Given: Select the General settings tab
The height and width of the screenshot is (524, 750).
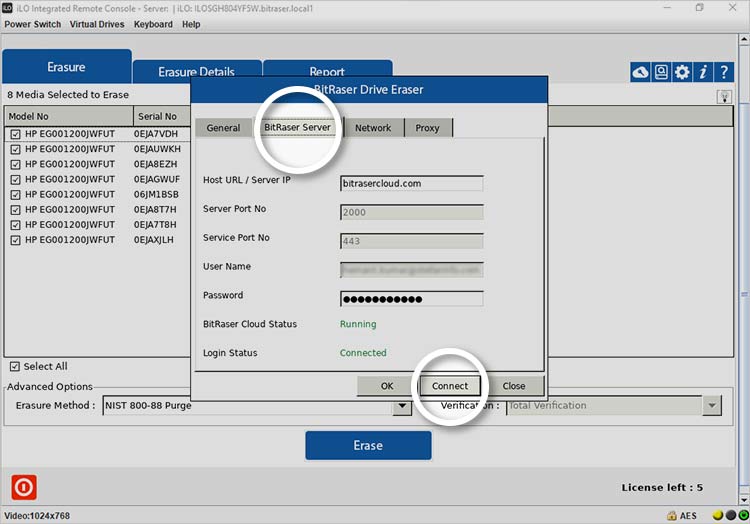Looking at the screenshot, I should point(223,128).
